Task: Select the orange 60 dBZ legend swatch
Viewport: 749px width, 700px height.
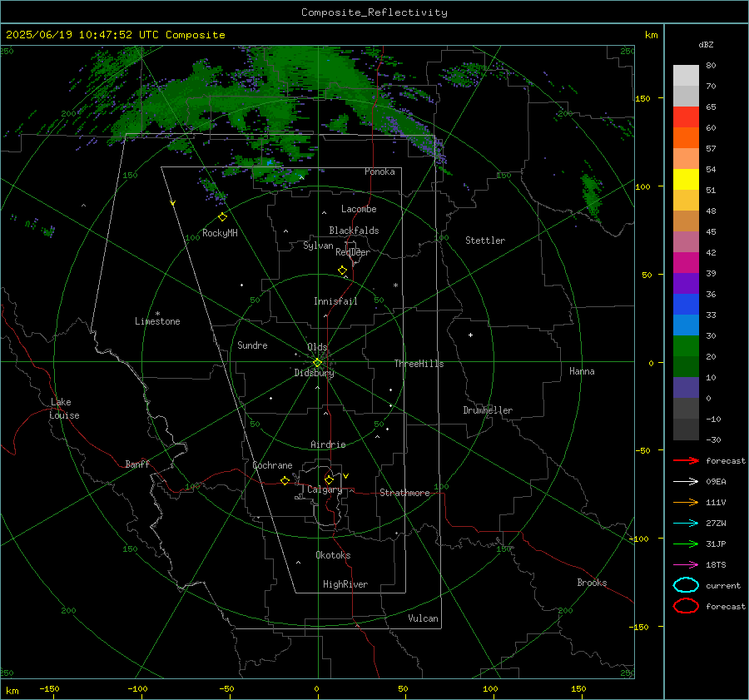Action: (686, 137)
